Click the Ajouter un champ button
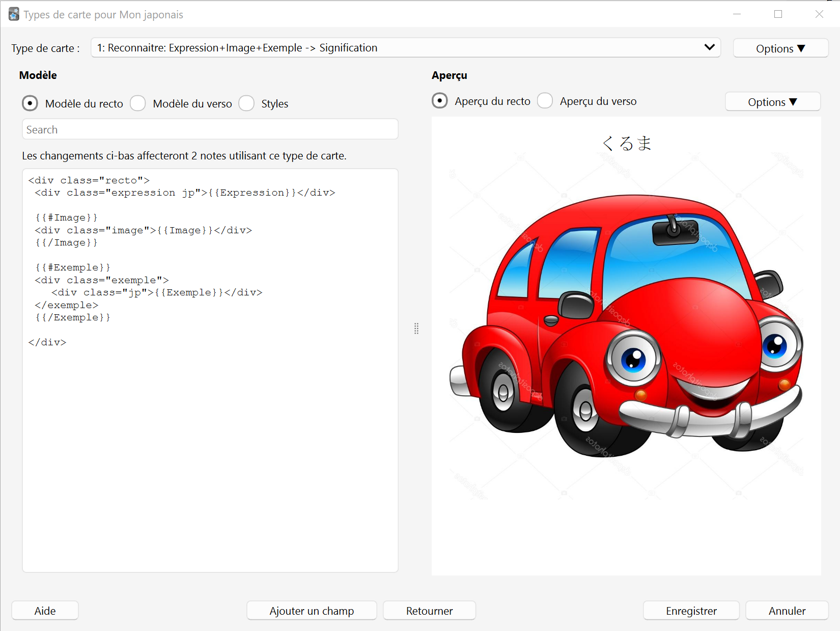 click(312, 611)
